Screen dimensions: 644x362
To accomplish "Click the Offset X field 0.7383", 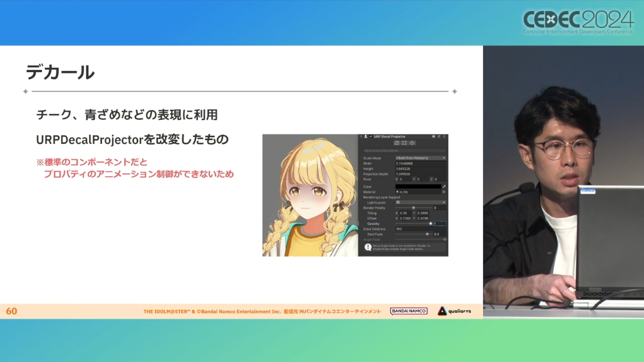I will [405, 219].
